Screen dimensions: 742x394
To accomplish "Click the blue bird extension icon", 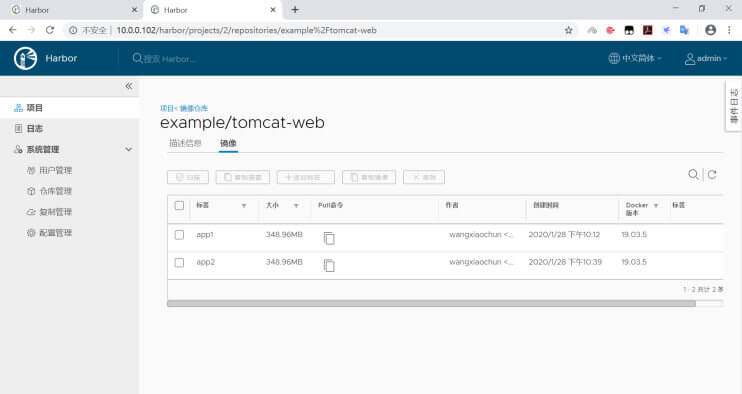I will click(x=666, y=30).
